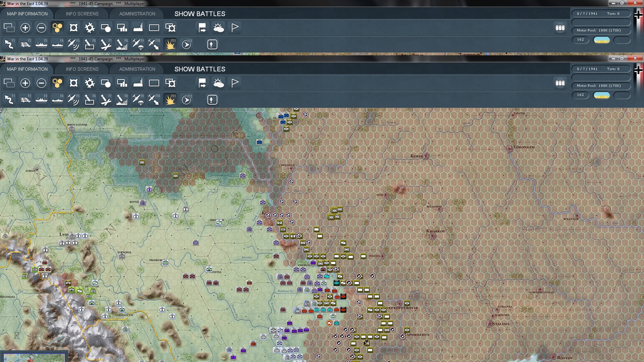Click stacked barrels icon in top window

pos(560,28)
